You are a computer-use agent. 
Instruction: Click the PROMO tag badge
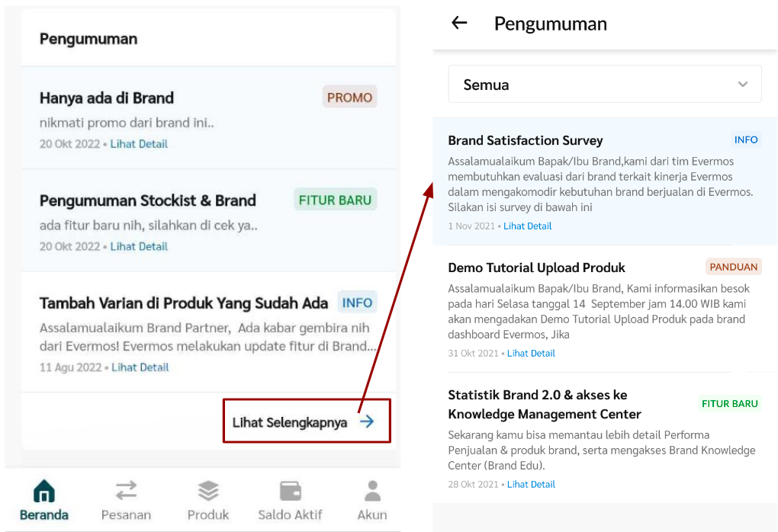(x=349, y=98)
